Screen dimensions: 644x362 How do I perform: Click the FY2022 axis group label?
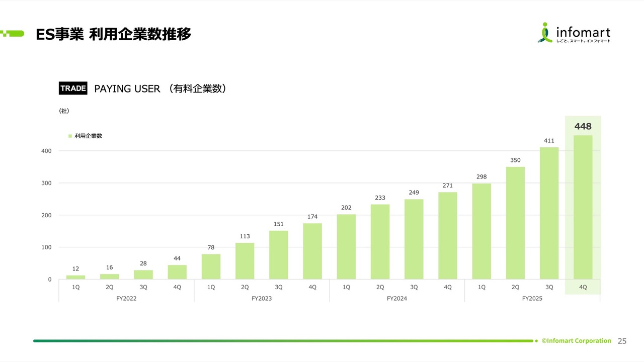[x=126, y=298]
